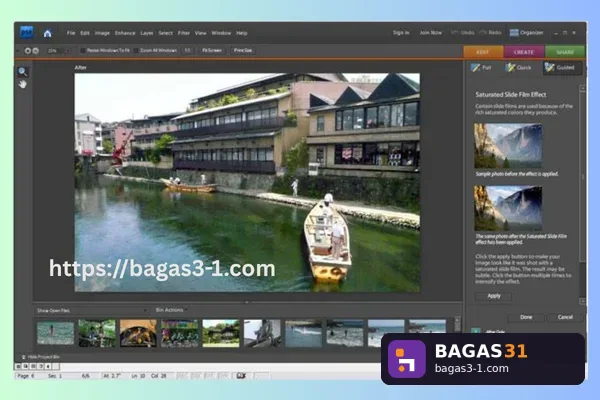600x400 pixels.
Task: Click the 'Saturated Slide Film Effect' heading
Action: (510, 95)
